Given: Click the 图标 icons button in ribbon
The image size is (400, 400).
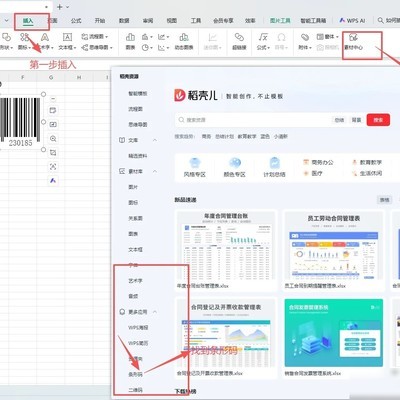Looking at the screenshot, I should click(24, 41).
